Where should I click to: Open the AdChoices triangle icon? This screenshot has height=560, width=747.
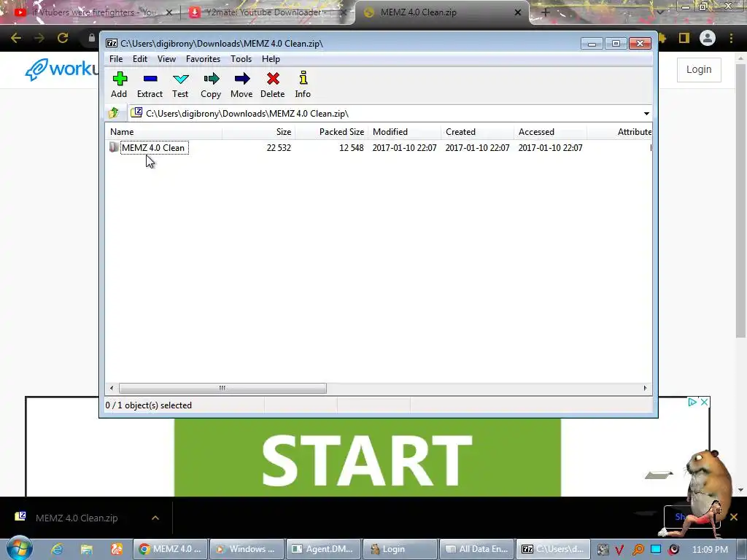pos(692,402)
